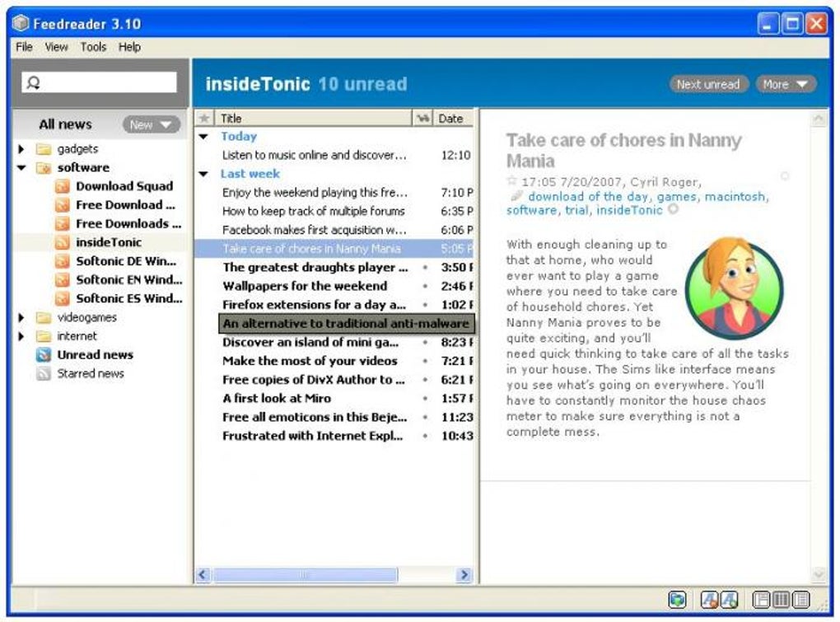Select the Download Squad feed icon
The height and width of the screenshot is (622, 840).
[63, 186]
